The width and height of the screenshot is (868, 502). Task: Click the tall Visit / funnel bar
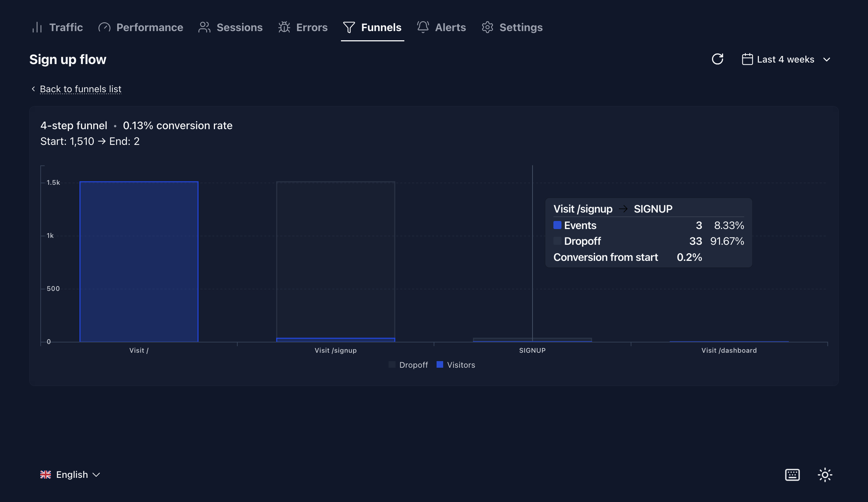tap(139, 262)
